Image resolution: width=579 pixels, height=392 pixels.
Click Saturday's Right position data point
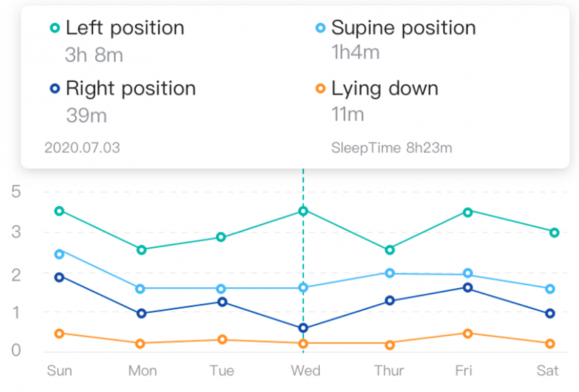tap(550, 313)
